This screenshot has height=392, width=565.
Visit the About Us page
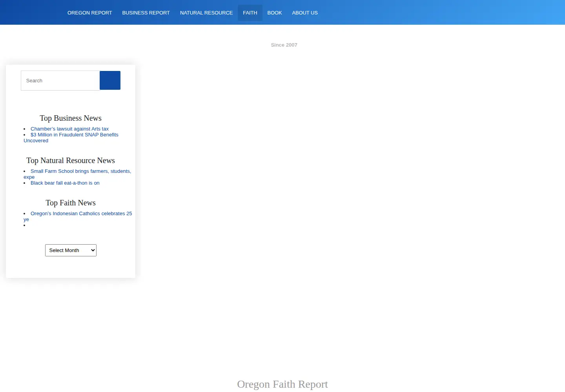tap(305, 13)
